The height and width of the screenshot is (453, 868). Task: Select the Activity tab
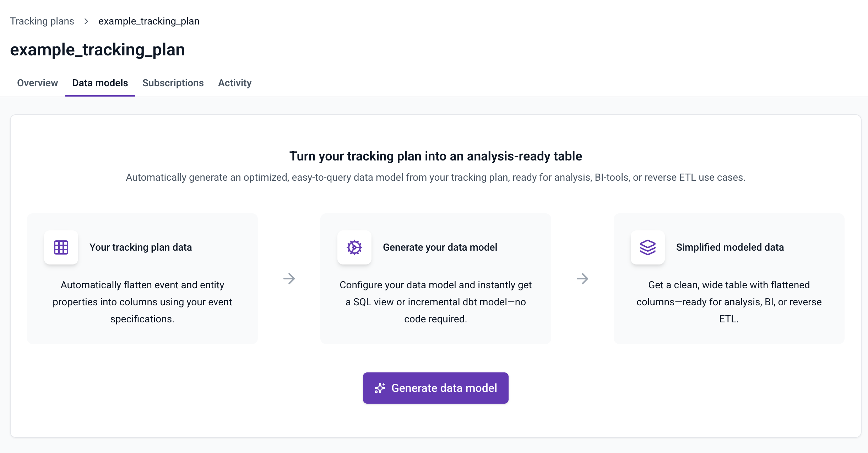tap(234, 83)
